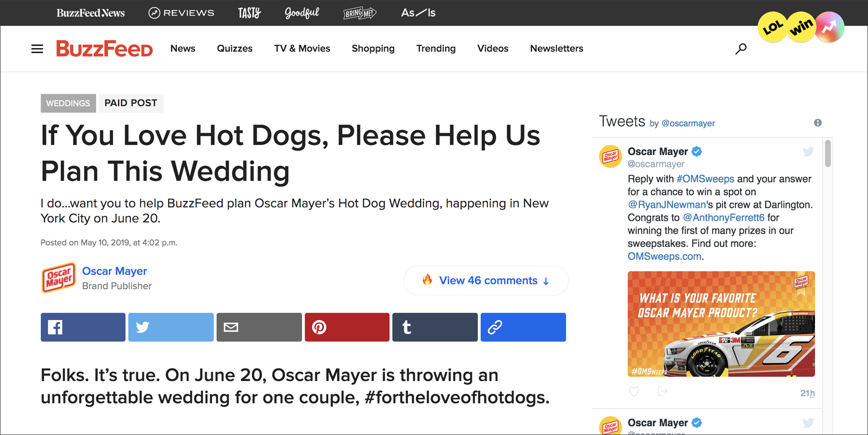Screen dimensions: 868x435
Task: Open the Oscar Mayer author link
Action: 115,271
